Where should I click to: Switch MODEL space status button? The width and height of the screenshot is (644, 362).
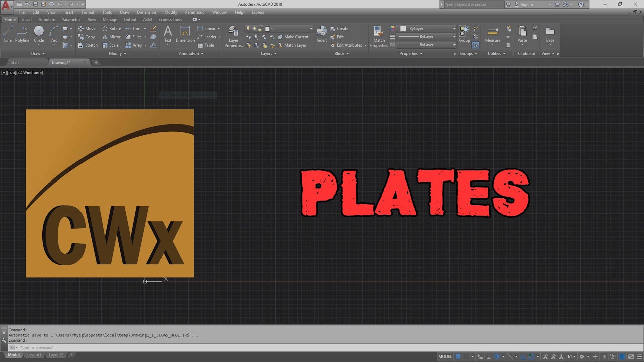445,356
